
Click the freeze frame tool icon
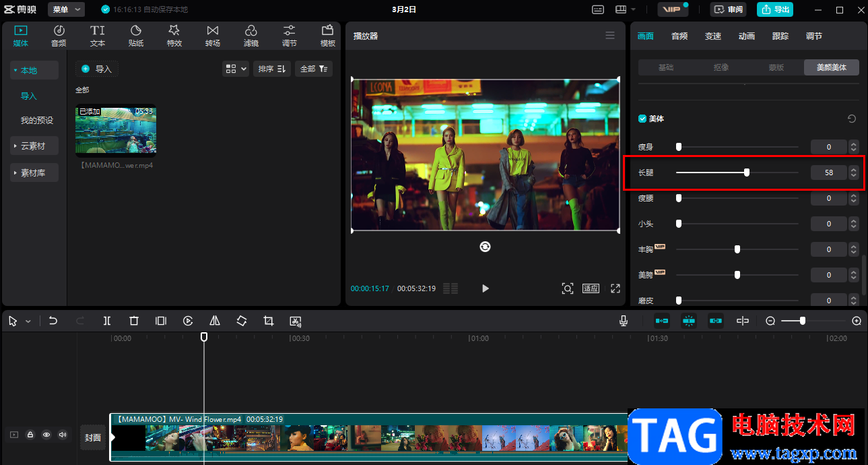pyautogui.click(x=161, y=321)
